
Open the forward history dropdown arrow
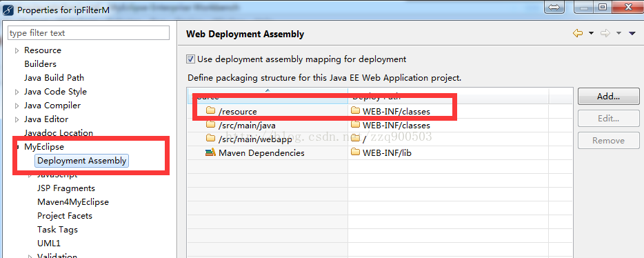pyautogui.click(x=618, y=33)
